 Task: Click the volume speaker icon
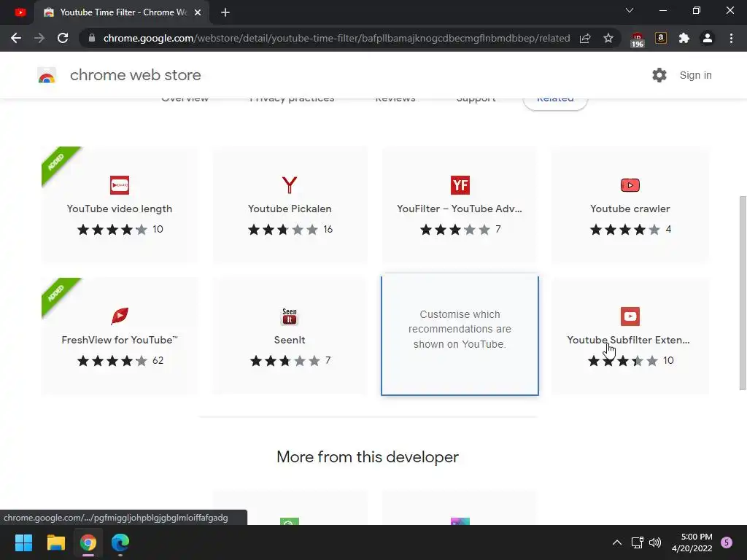[655, 542]
